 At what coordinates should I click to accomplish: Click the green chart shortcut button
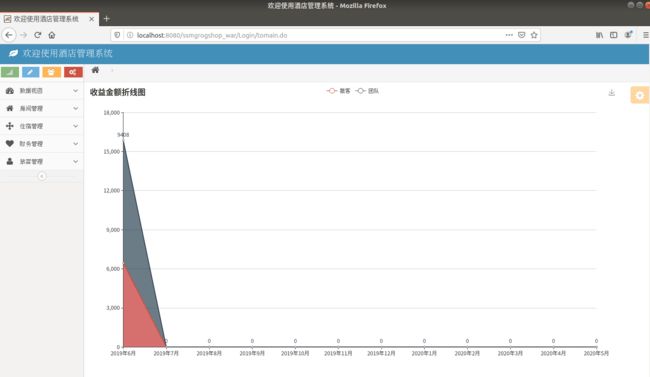(x=10, y=72)
